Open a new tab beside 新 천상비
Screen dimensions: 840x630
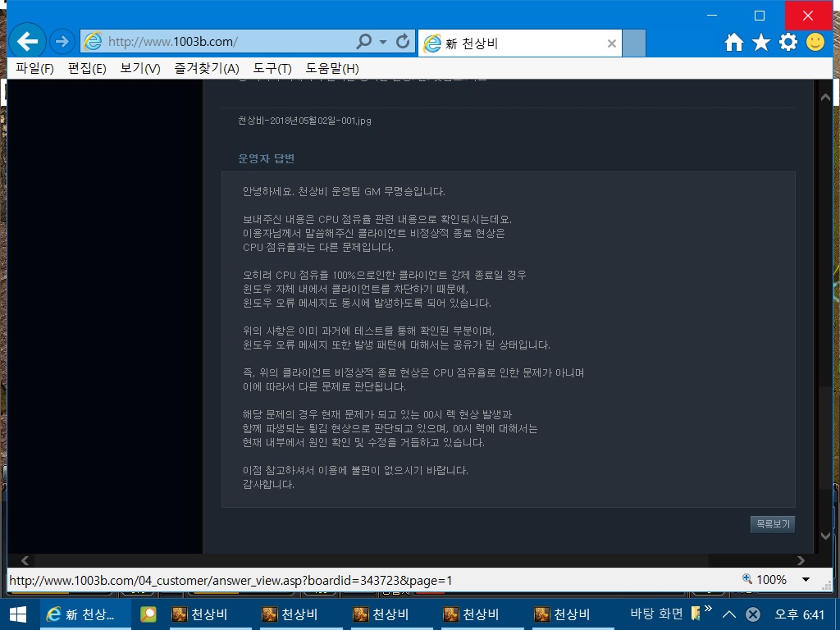click(634, 43)
